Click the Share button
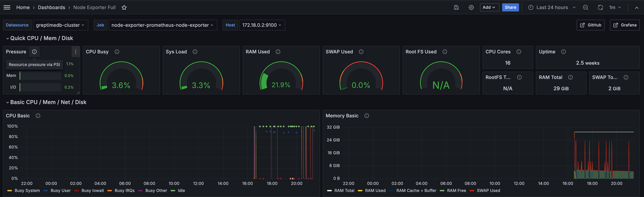 (x=510, y=8)
